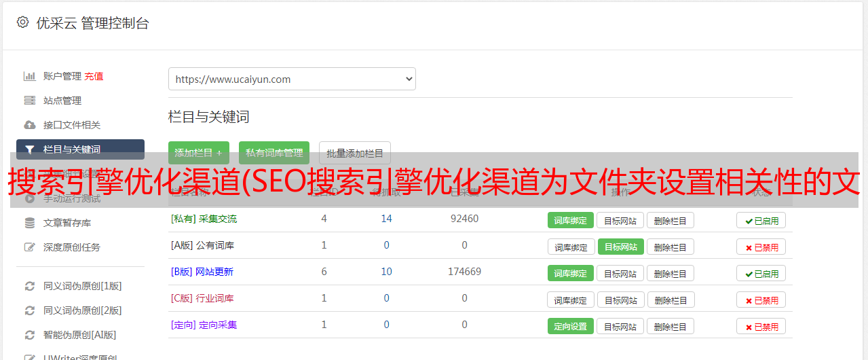Click 删除栏目 in 网站更新 row
Screen dimensions: 868x360
(670, 273)
